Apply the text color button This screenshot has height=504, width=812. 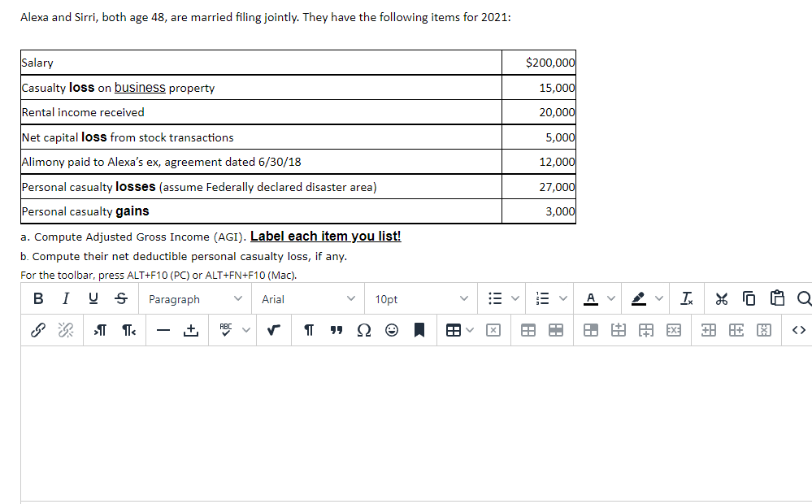(590, 298)
